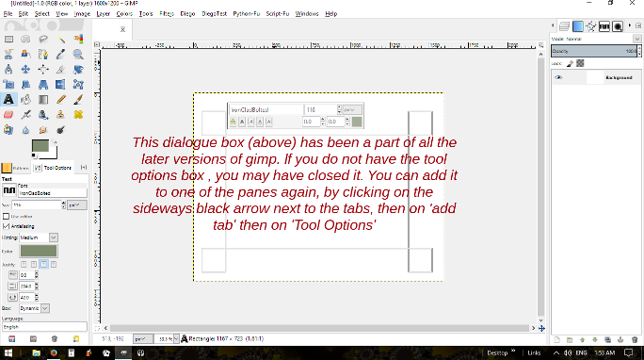
Task: Choose the second Justify option
Action: coord(34,264)
